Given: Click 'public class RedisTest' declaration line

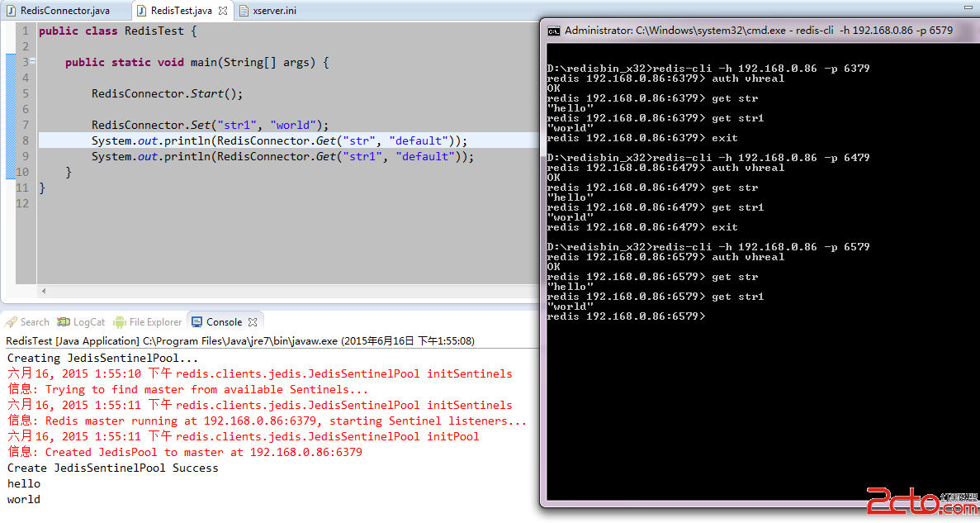Looking at the screenshot, I should coord(117,31).
